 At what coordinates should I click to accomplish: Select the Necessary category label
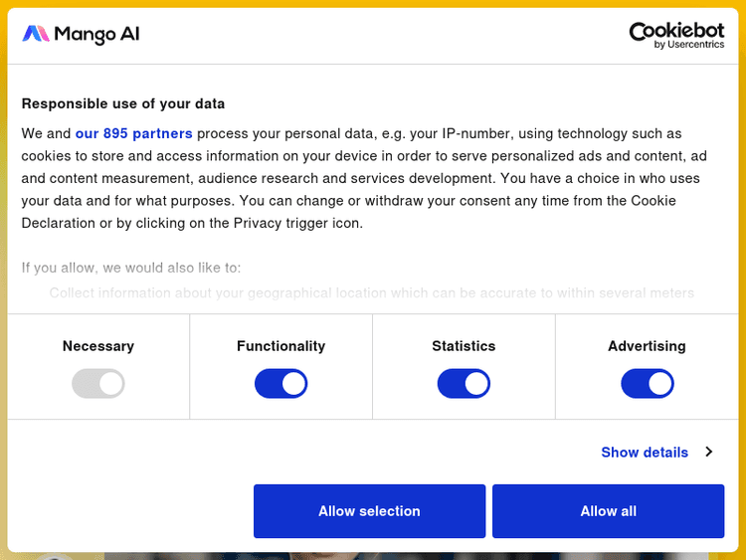(x=97, y=346)
